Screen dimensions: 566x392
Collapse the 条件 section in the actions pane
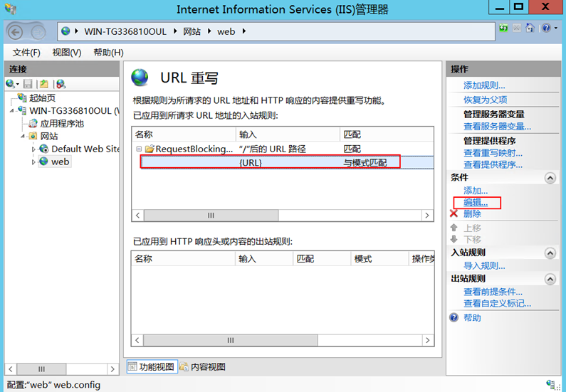pos(548,177)
